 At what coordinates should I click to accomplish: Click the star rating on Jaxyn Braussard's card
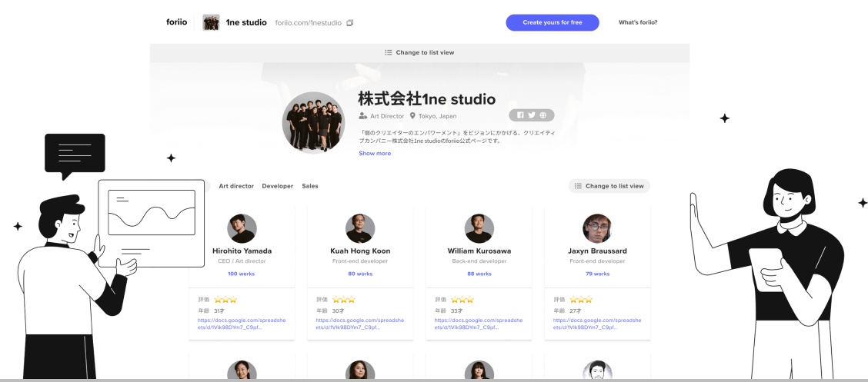coord(581,300)
